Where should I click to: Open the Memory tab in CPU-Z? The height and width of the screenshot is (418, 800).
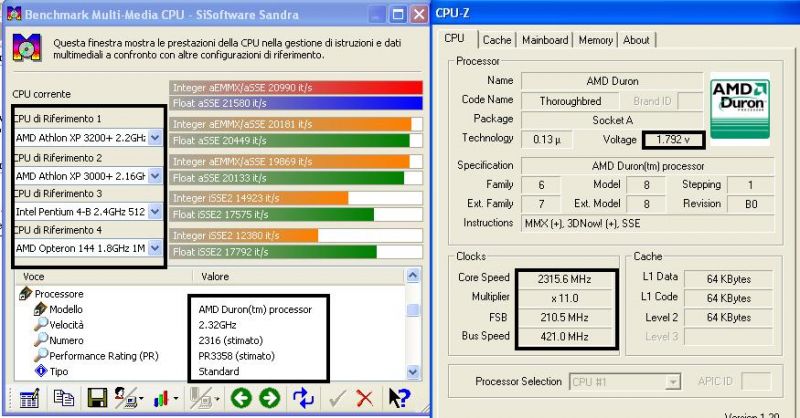[x=595, y=40]
